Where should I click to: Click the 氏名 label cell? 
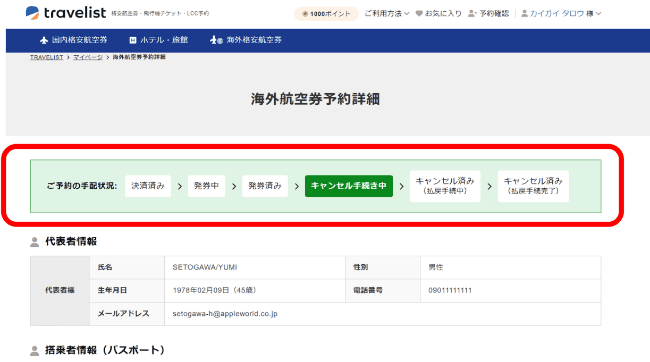coord(127,267)
